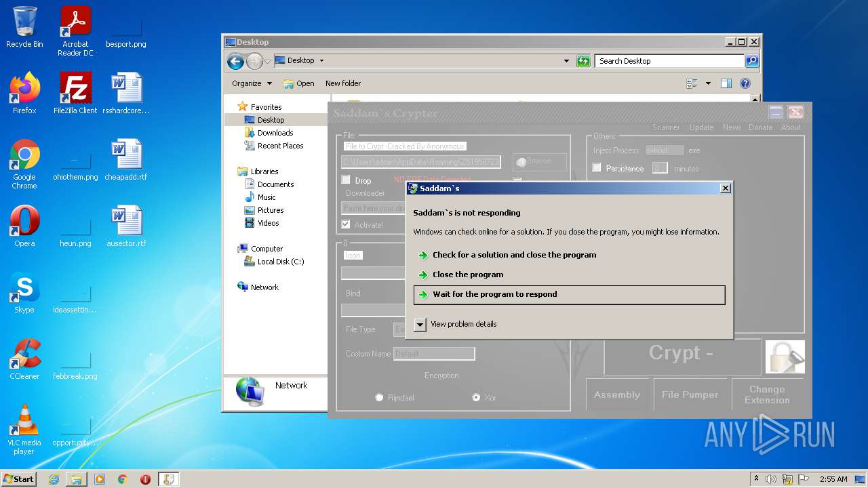This screenshot has width=868, height=488.
Task: Launch CCleaner from the desktop
Action: 24,359
